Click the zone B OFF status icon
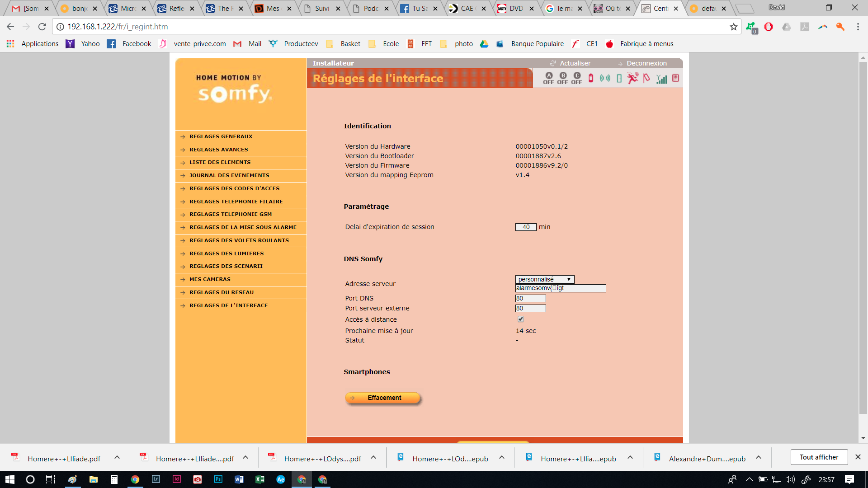 (563, 78)
